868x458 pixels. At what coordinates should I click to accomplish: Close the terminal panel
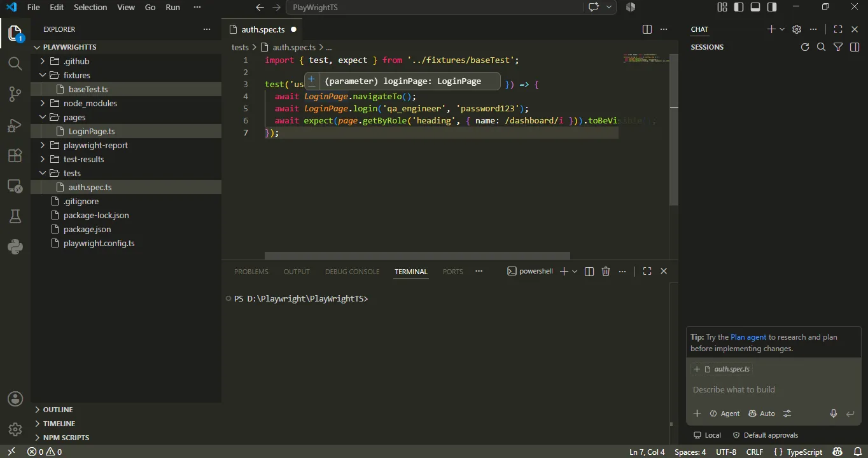click(x=664, y=271)
